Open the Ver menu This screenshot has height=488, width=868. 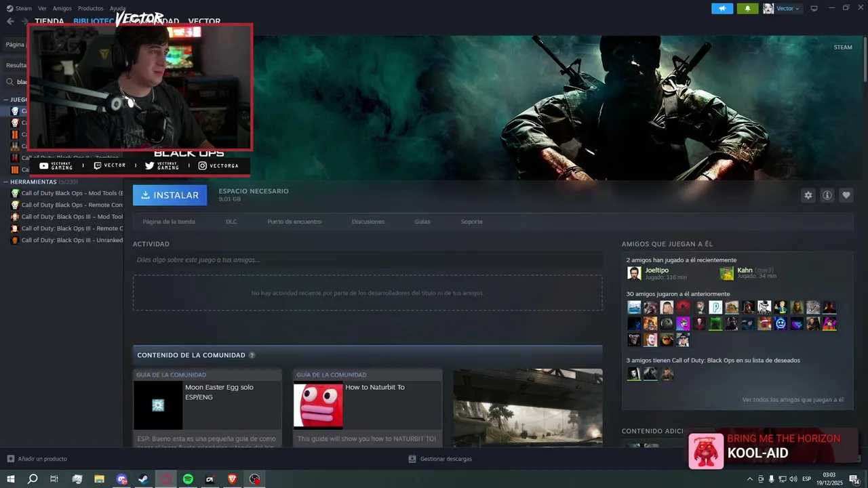[x=42, y=8]
